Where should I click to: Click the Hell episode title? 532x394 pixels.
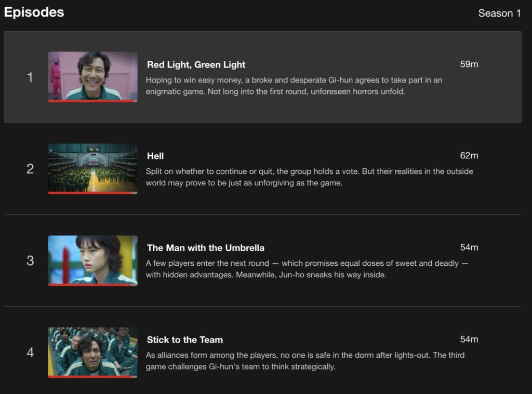click(x=155, y=156)
